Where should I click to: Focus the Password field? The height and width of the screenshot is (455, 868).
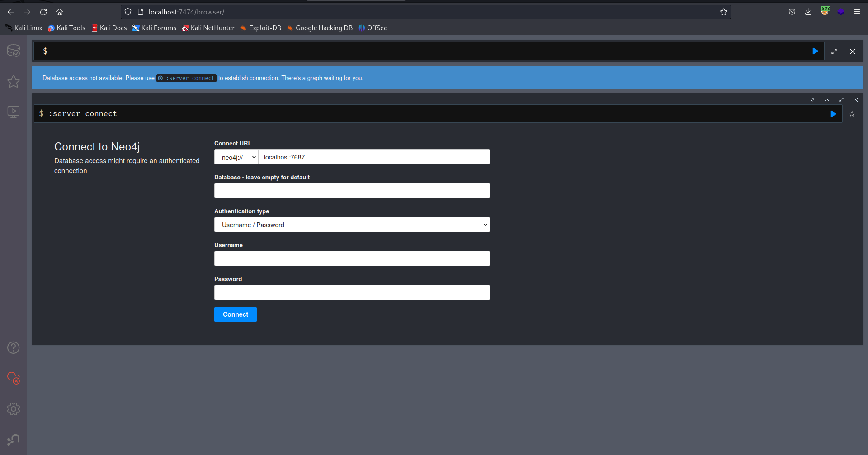(x=352, y=292)
